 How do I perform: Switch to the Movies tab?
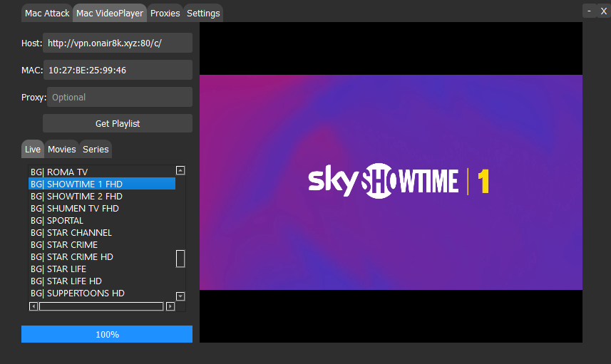(x=61, y=149)
